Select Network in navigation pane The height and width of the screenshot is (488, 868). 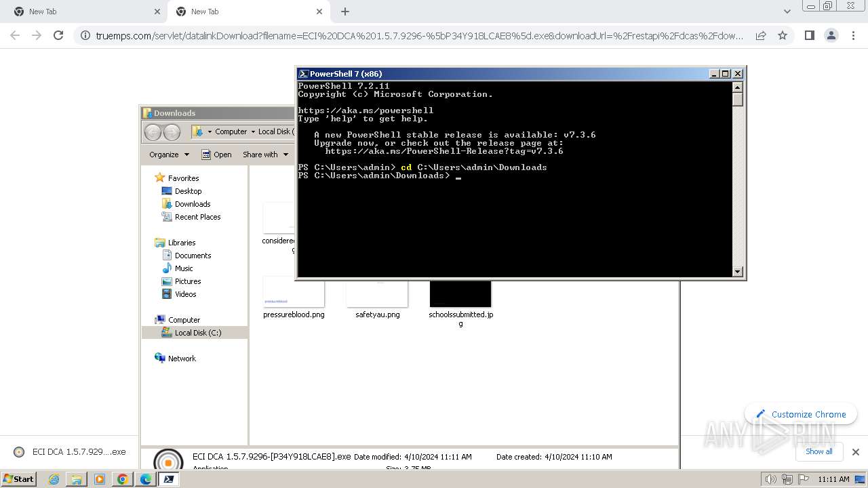(x=182, y=359)
